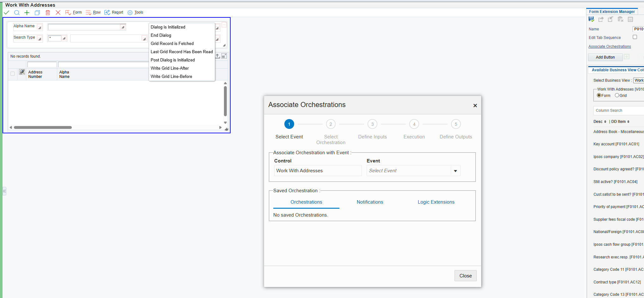This screenshot has height=298, width=644.
Task: Open the Row menu in the toolbar
Action: [93, 12]
